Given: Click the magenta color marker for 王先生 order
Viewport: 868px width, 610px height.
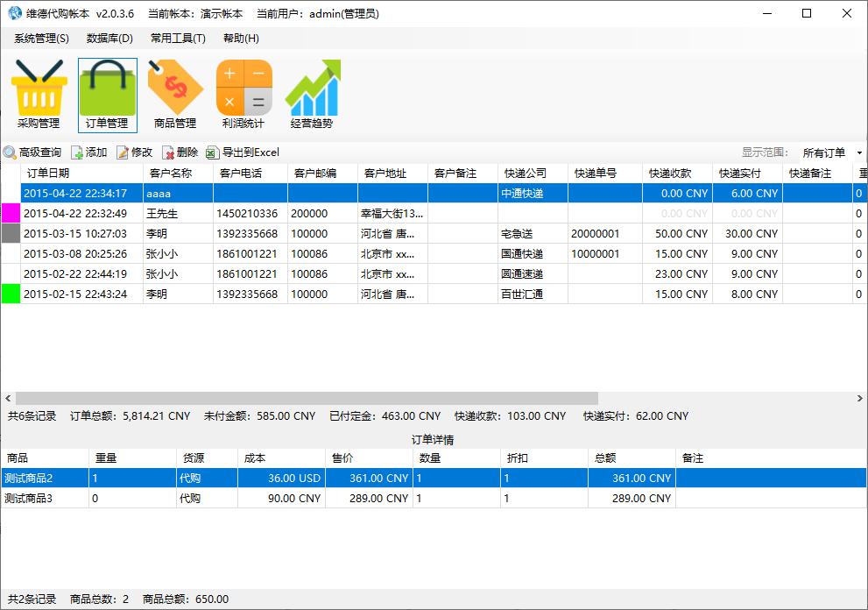Looking at the screenshot, I should click(11, 213).
